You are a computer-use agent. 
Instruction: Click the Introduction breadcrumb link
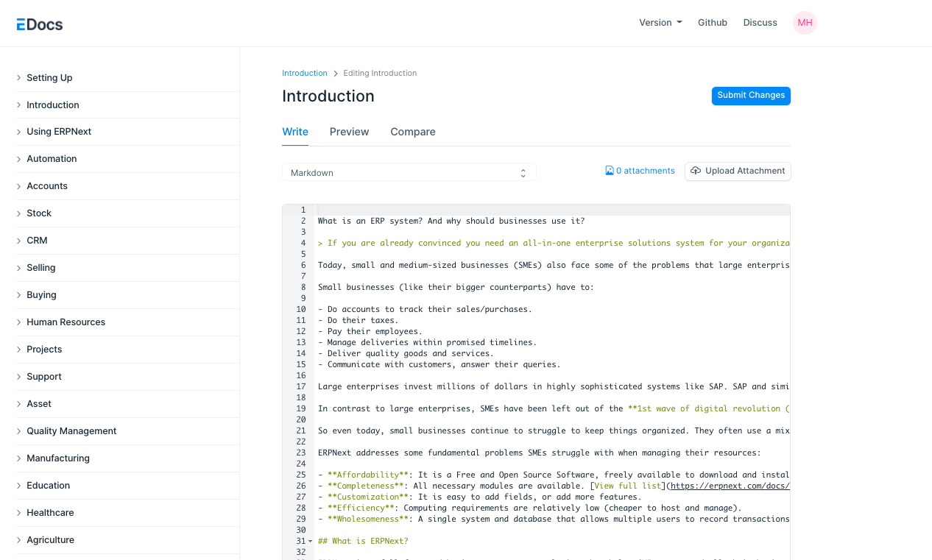click(x=304, y=74)
